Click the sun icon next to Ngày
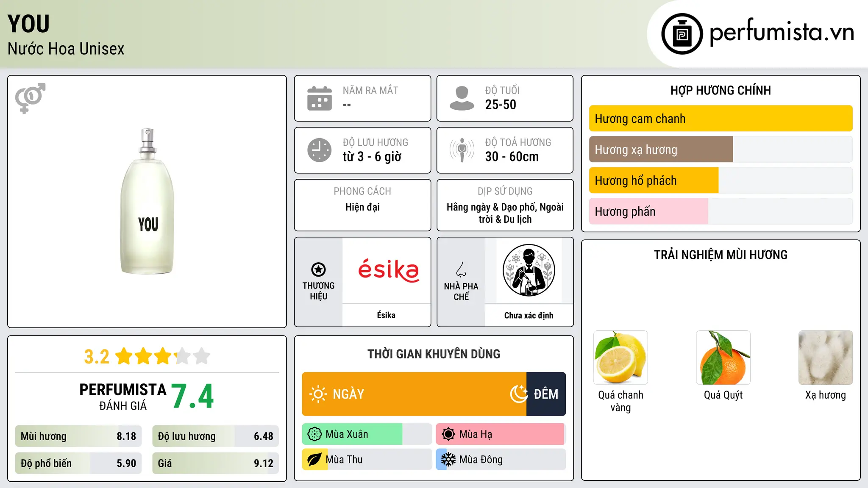The width and height of the screenshot is (868, 488). [x=318, y=394]
